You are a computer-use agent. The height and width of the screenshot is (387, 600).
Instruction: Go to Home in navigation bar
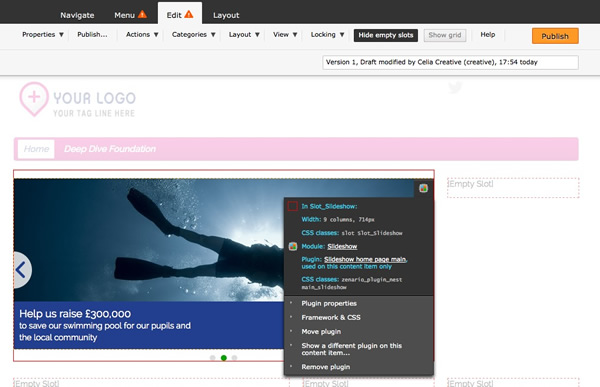pyautogui.click(x=36, y=149)
